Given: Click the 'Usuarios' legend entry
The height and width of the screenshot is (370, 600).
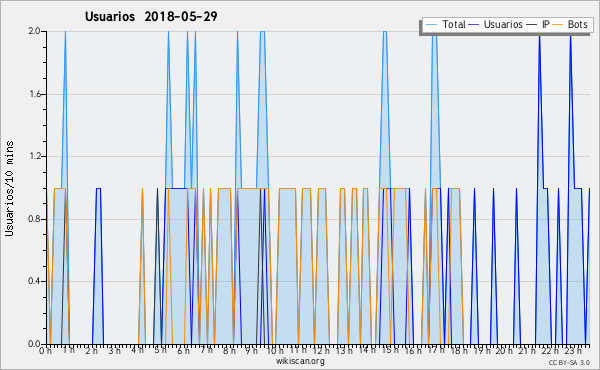Looking at the screenshot, I should point(503,24).
